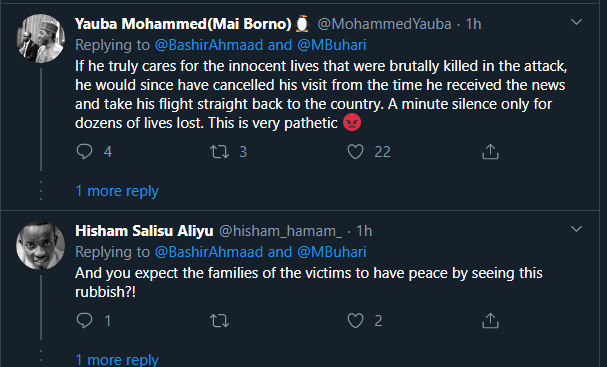
Task: Retweet Hisham Salisu Aliyu's tweet
Action: click(219, 321)
